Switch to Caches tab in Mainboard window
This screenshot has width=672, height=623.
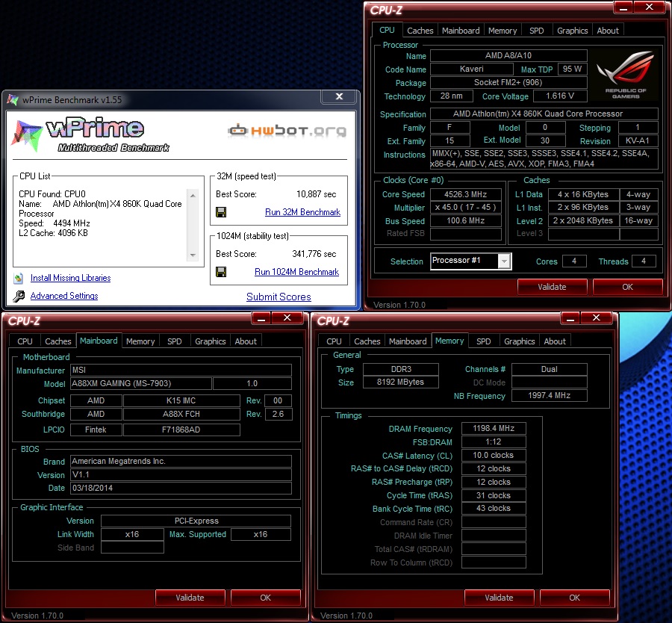click(x=57, y=341)
